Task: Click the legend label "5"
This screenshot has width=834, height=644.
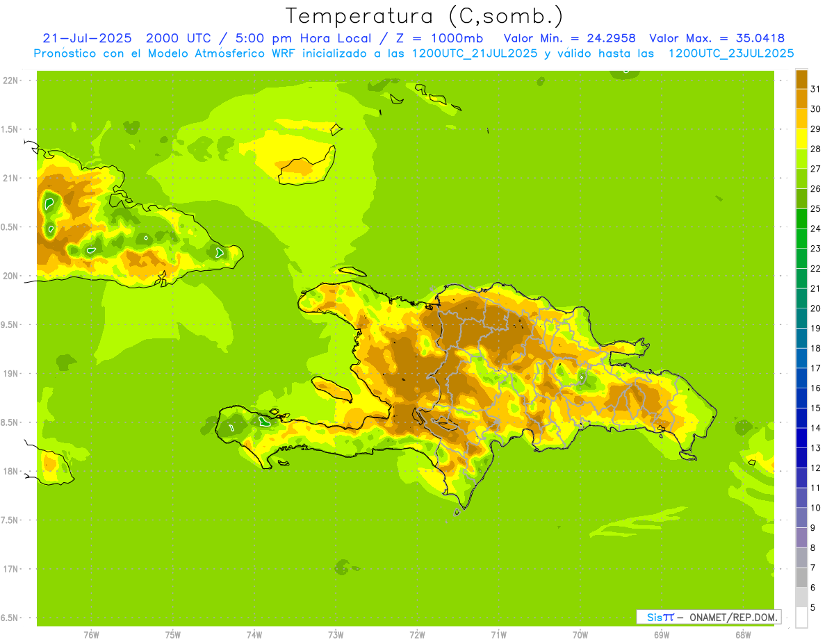Action: pyautogui.click(x=812, y=607)
